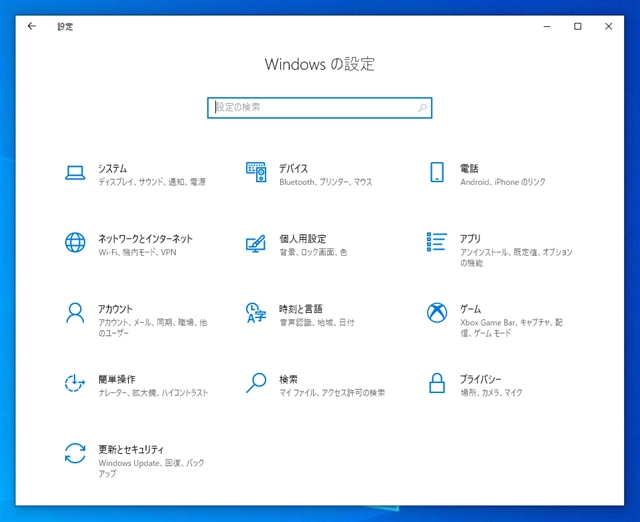The width and height of the screenshot is (640, 522).
Task: Click the Xbox Game Bar description text
Action: pyautogui.click(x=511, y=328)
